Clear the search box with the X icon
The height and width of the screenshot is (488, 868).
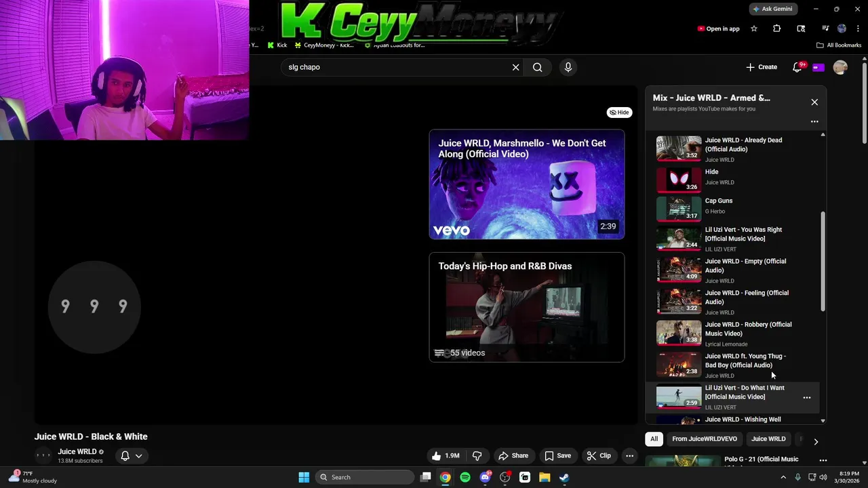click(515, 67)
